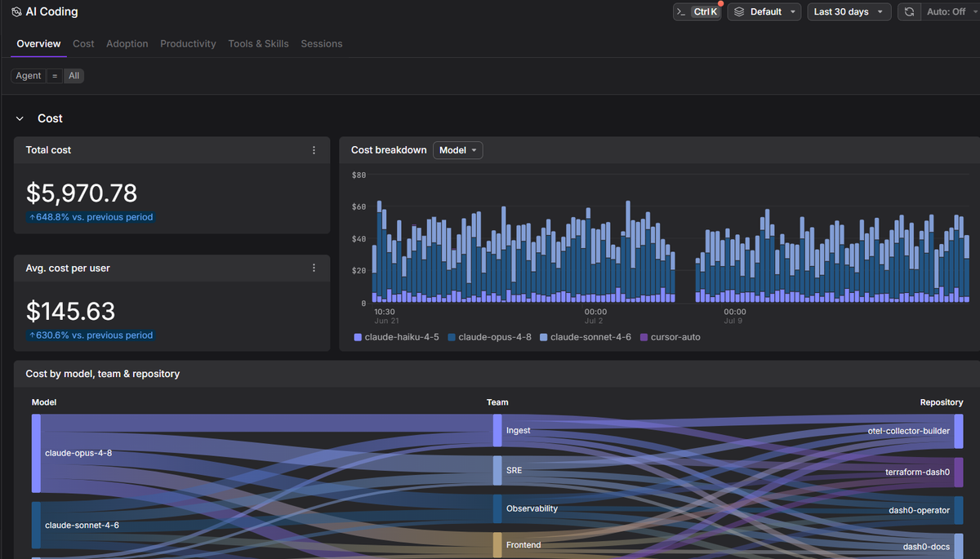
Task: Click the Cost breakdown panel title
Action: click(x=389, y=150)
